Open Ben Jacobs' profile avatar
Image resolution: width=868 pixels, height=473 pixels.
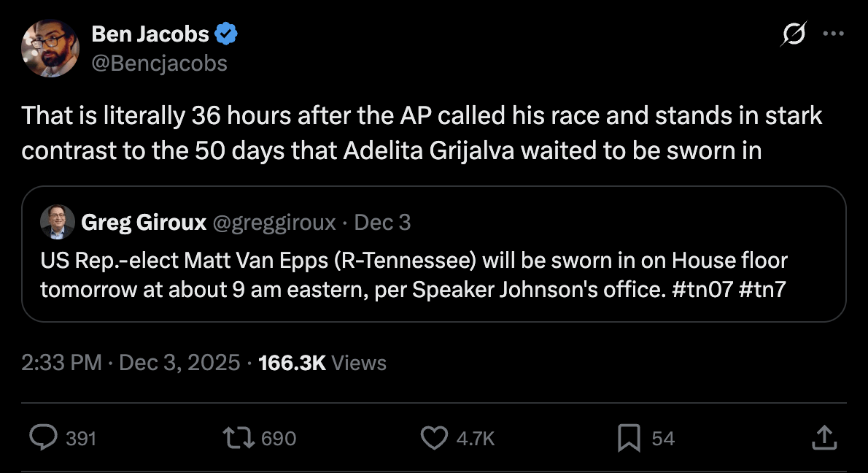click(50, 48)
